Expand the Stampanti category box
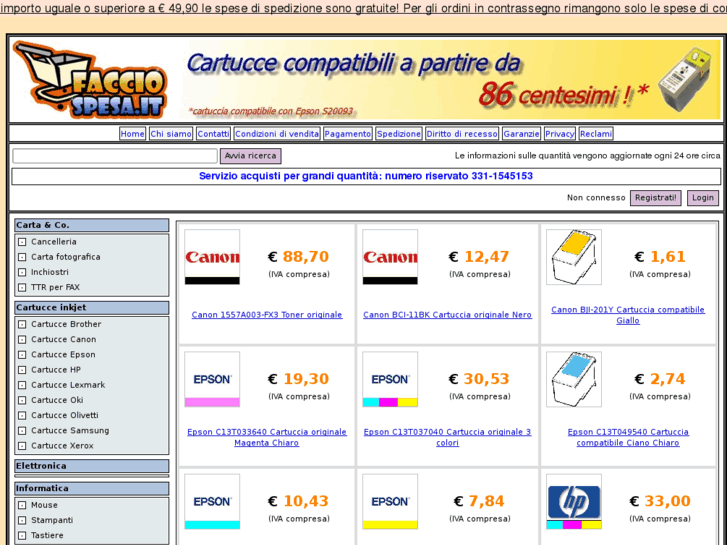This screenshot has width=727, height=545. (22, 520)
